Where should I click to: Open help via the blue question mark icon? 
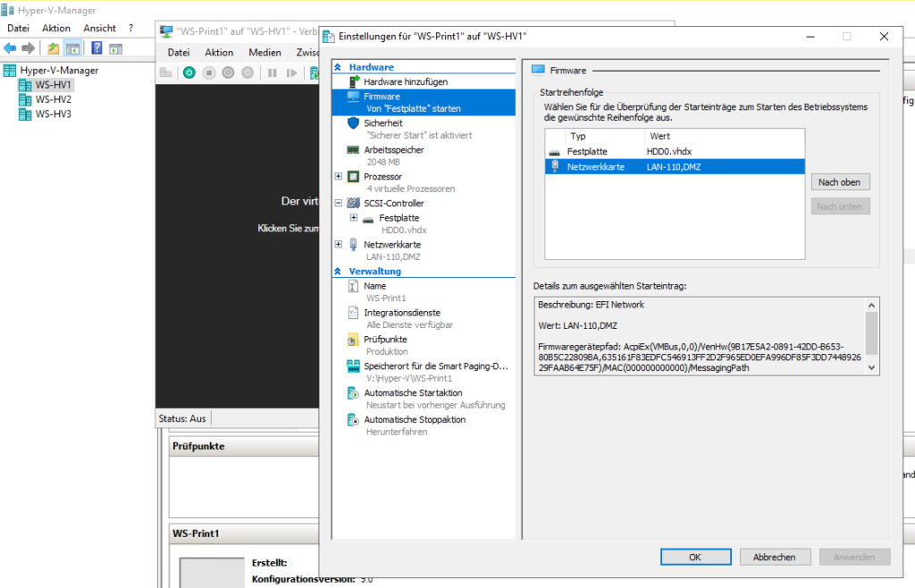97,47
